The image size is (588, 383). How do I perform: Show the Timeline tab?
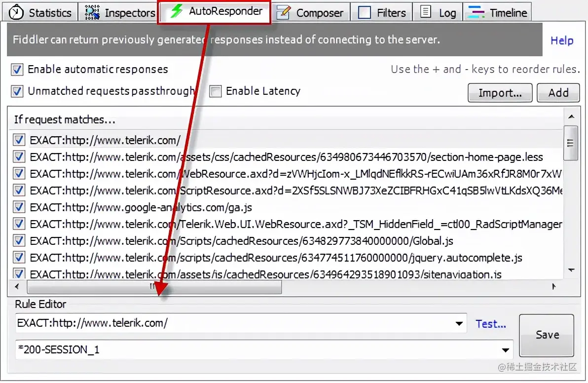(x=497, y=12)
